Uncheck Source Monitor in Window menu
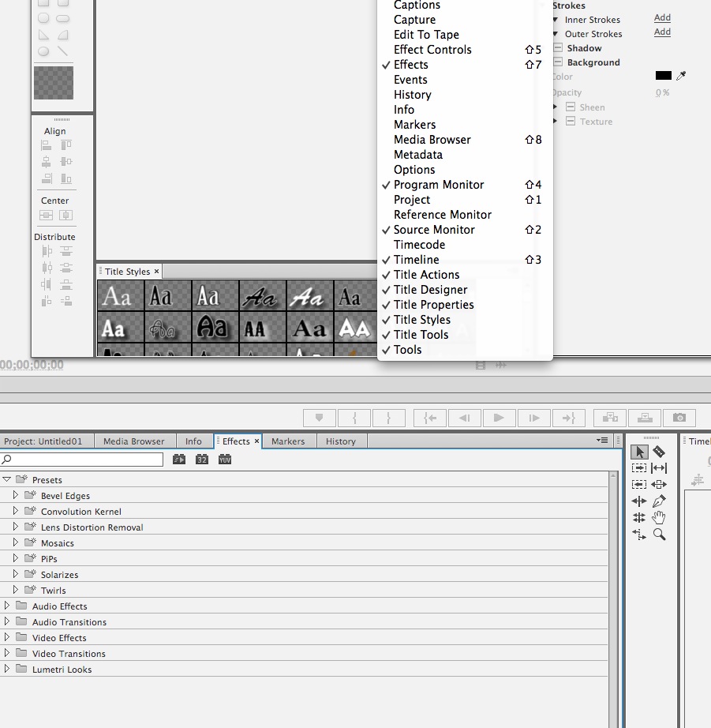This screenshot has width=711, height=728. (x=465, y=229)
